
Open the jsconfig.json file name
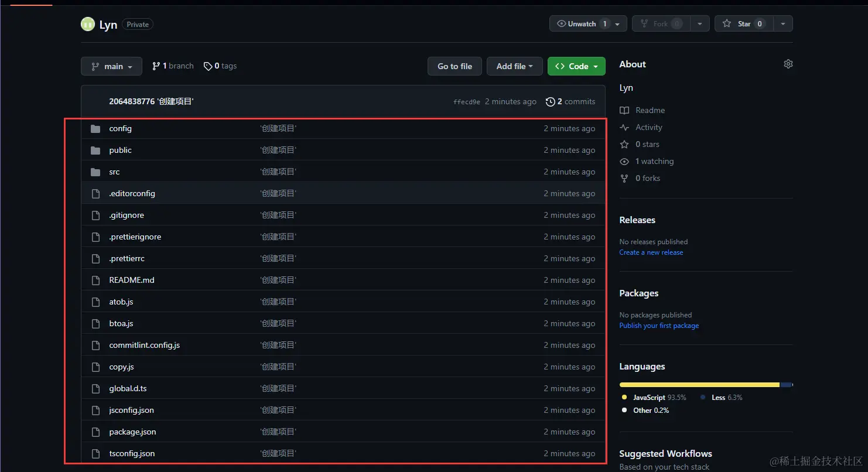point(131,411)
